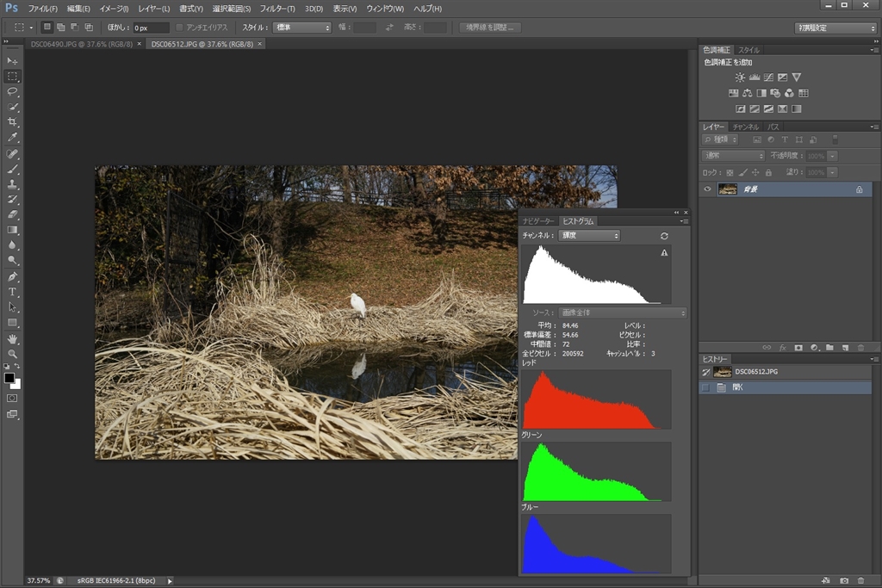Image resolution: width=882 pixels, height=588 pixels.
Task: Select the Crop tool in the toolbox
Action: [x=12, y=122]
